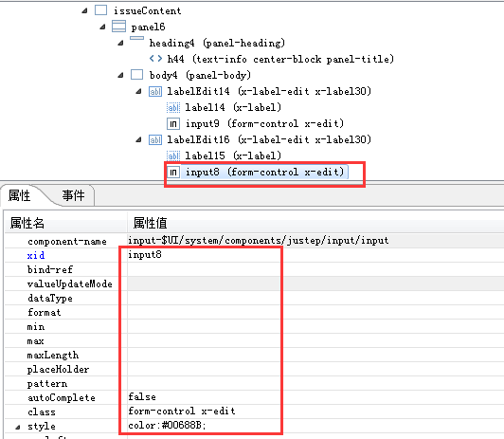The height and width of the screenshot is (439, 504).
Task: Switch to the 属性 tab
Action: [x=19, y=195]
